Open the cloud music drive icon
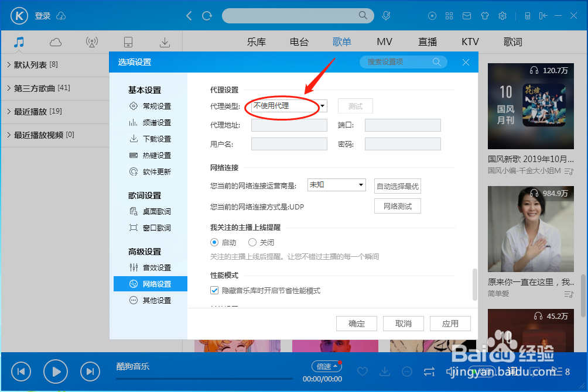Screen dimensions: 588x392 55,42
